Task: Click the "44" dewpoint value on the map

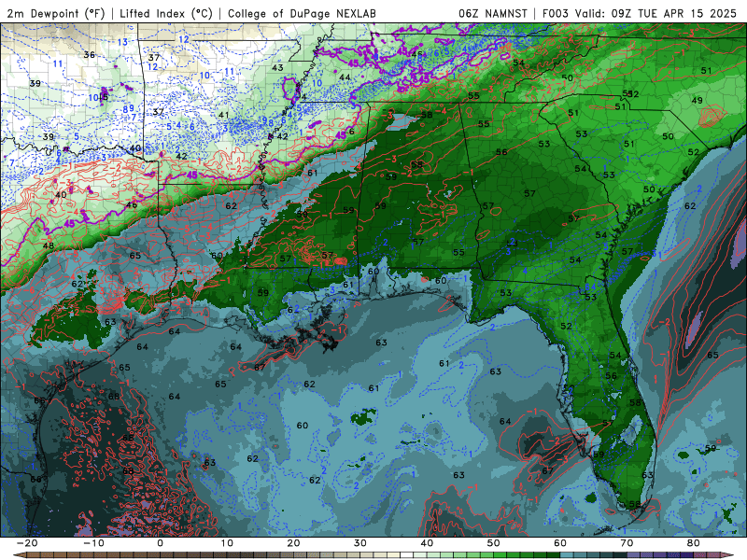Action: pos(345,77)
